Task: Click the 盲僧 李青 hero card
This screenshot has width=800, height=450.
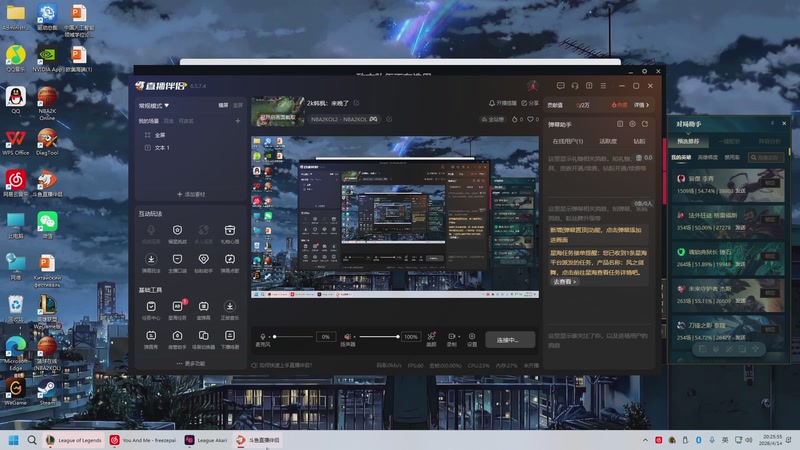Action: [728, 185]
